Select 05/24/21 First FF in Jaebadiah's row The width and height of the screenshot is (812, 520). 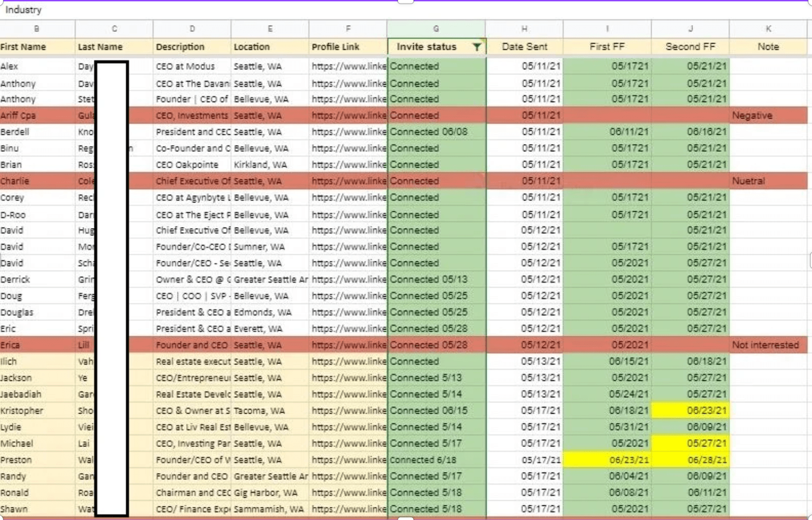(x=607, y=394)
